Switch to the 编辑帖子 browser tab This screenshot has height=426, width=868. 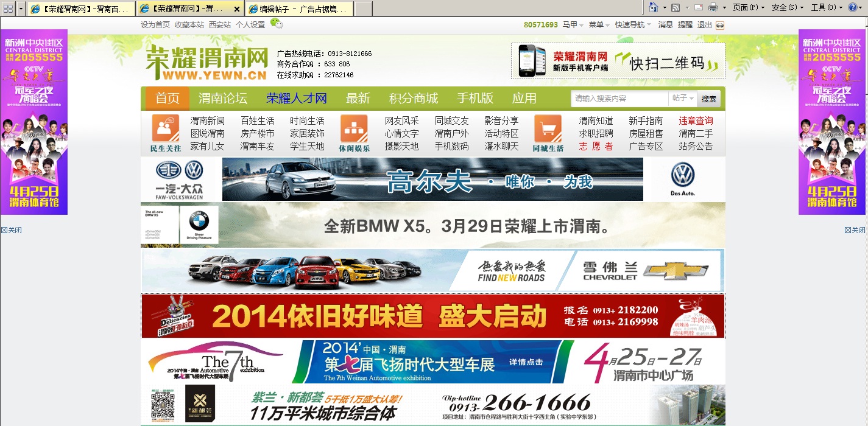(298, 9)
